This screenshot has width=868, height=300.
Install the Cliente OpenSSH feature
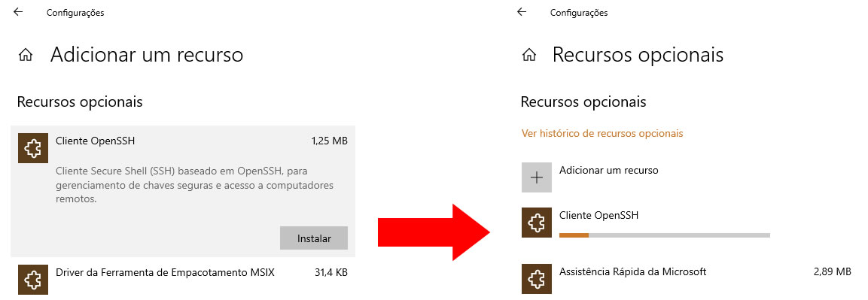click(x=314, y=238)
